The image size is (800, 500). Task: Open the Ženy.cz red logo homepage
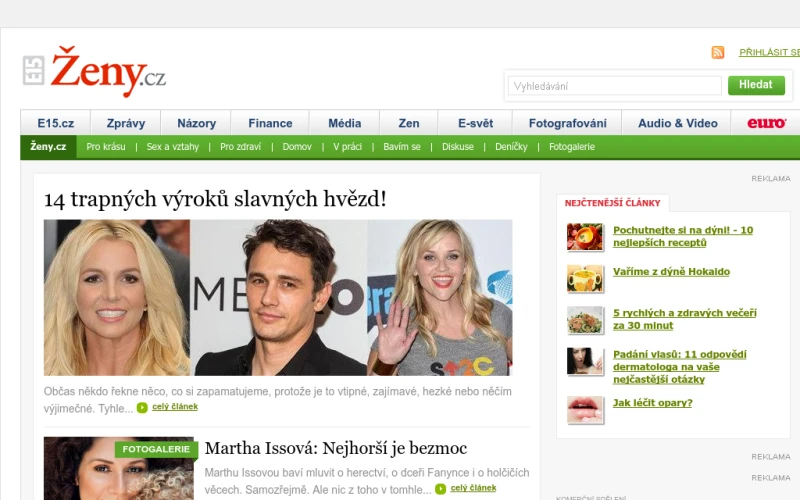click(x=108, y=71)
